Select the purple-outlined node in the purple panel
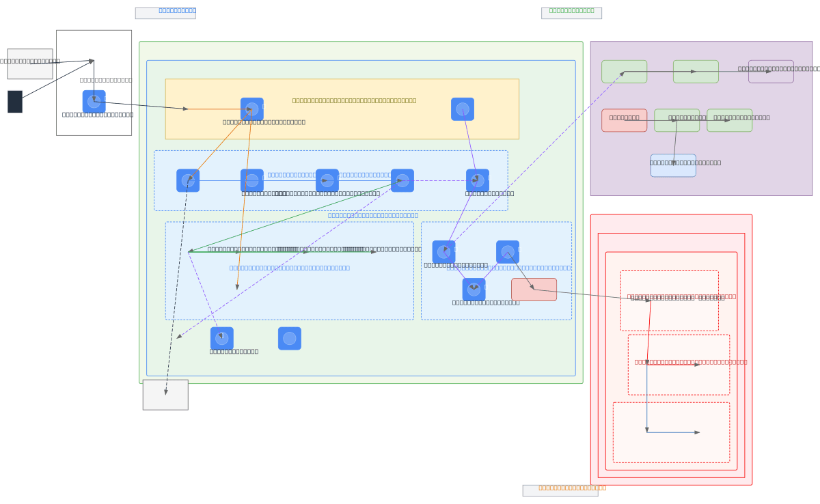The image size is (820, 504). [x=771, y=72]
